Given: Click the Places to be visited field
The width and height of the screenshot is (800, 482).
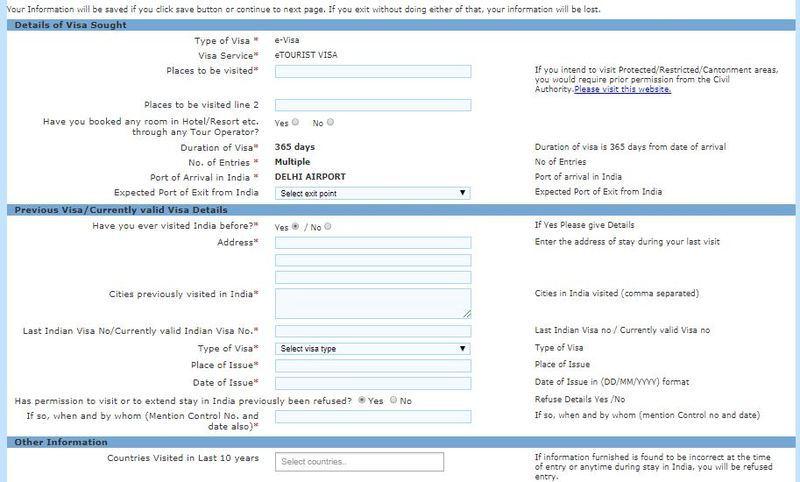Looking at the screenshot, I should [x=372, y=71].
